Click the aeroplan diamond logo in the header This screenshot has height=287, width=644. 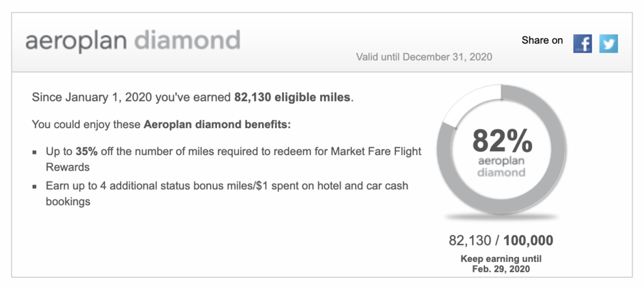click(x=133, y=41)
